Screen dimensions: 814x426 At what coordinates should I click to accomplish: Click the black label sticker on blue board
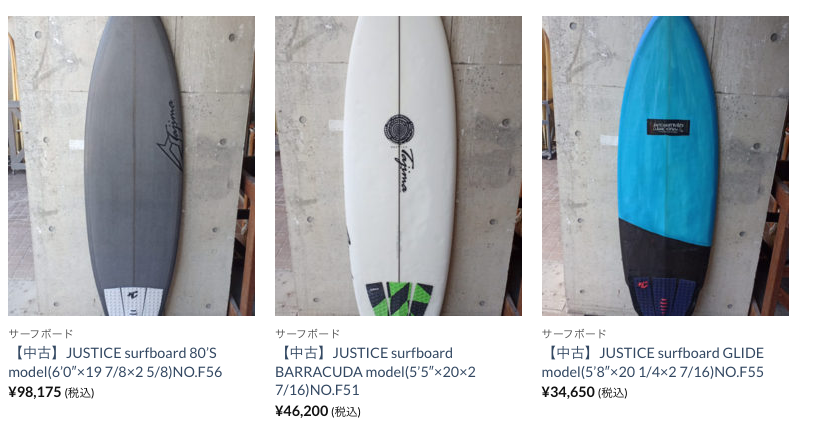coord(664,127)
